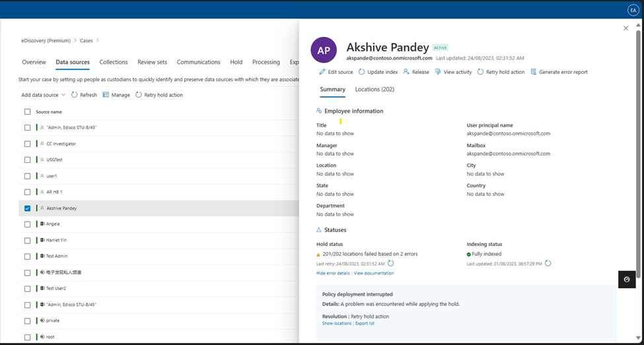
Task: Click the AP profile avatar circle
Action: [x=324, y=50]
